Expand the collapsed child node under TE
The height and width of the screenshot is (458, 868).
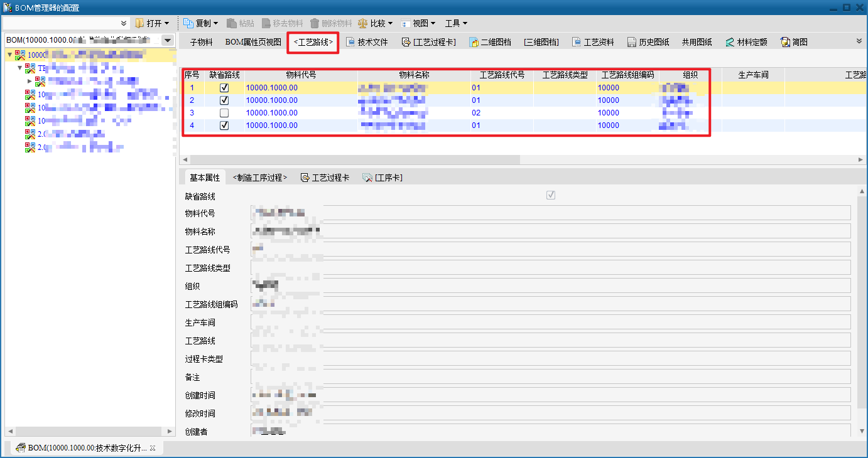point(30,81)
